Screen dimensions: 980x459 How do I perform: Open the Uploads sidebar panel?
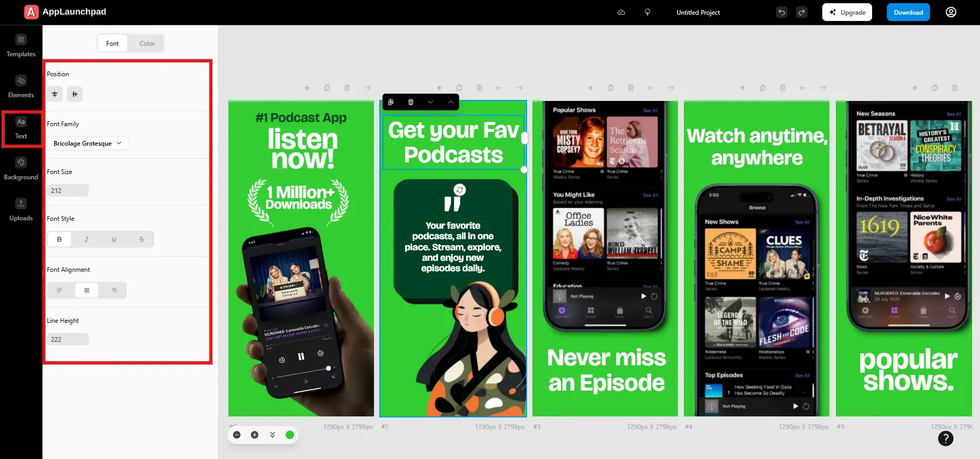click(x=21, y=210)
